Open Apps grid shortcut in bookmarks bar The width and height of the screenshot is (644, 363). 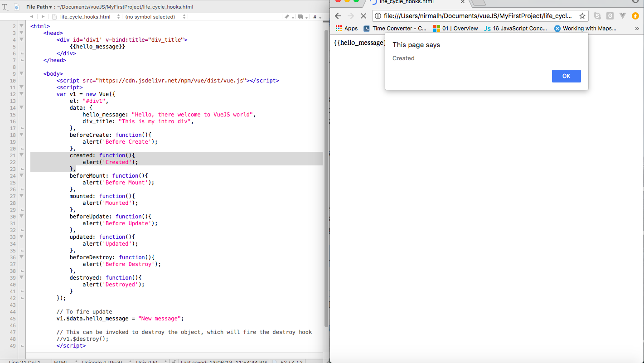tap(347, 28)
